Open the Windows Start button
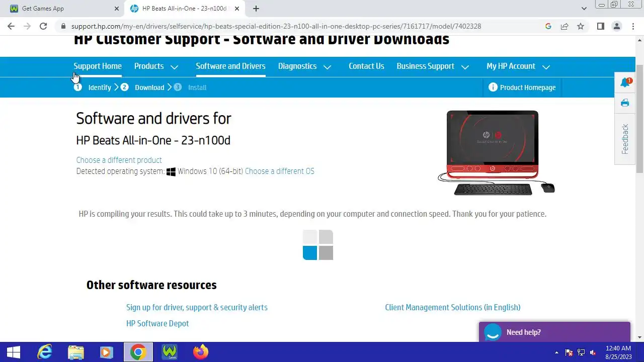This screenshot has width=644, height=362. coord(14,352)
